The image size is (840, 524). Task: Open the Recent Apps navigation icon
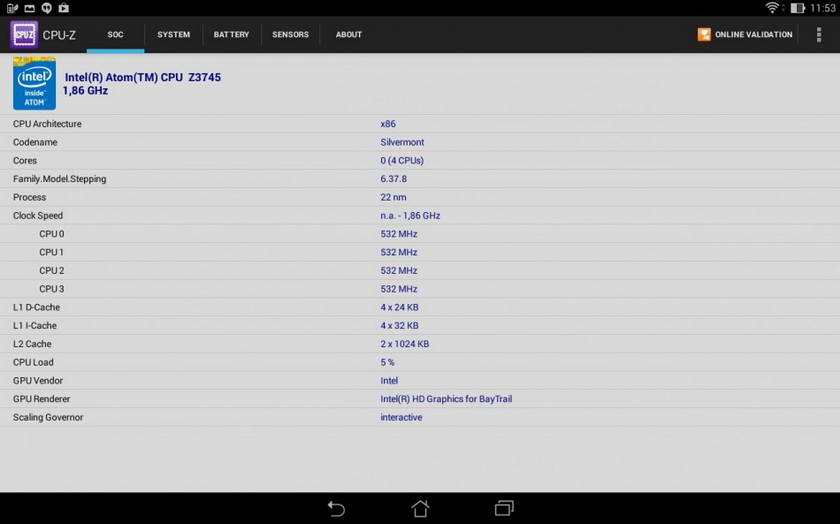(504, 508)
